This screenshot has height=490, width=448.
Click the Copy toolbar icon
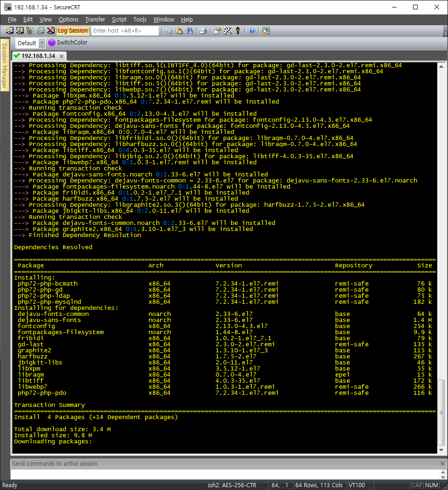tap(169, 31)
